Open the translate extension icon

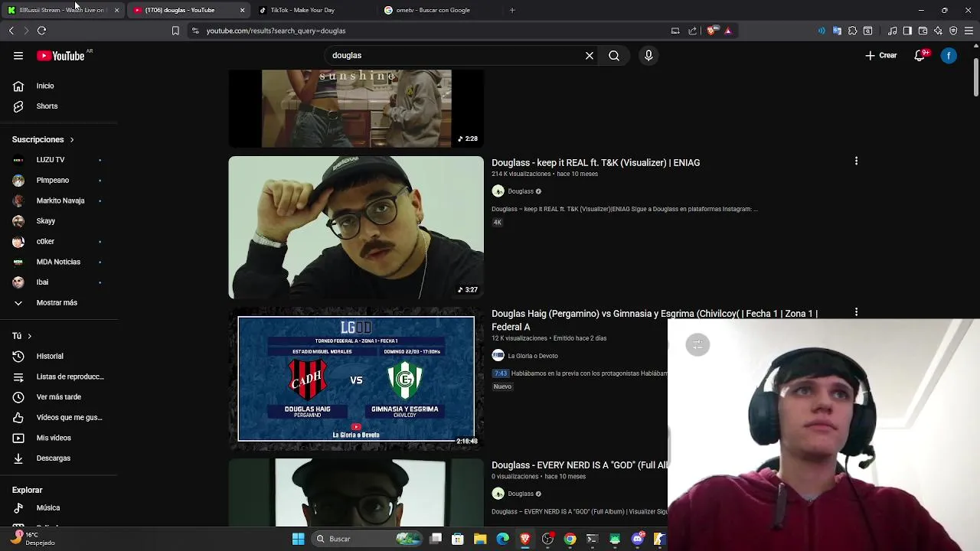837,31
